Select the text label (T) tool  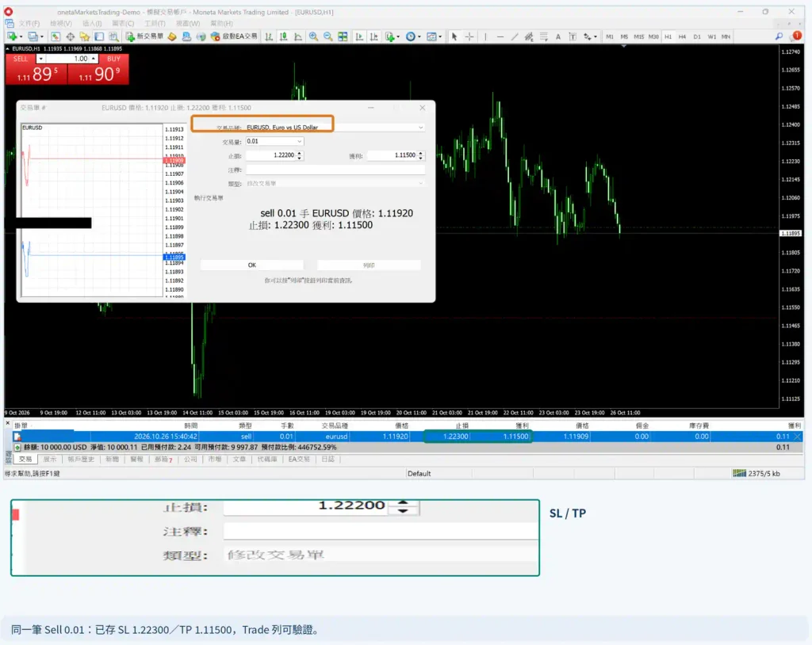(573, 36)
